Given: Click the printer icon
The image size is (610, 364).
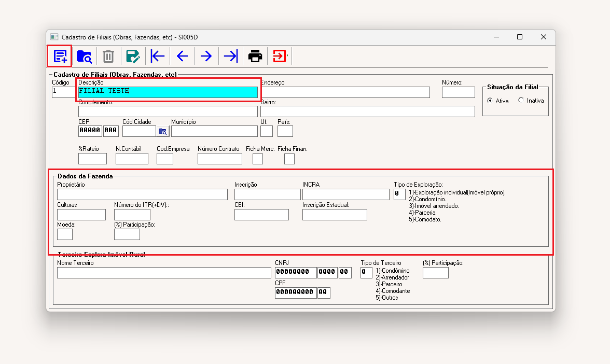Looking at the screenshot, I should click(255, 57).
